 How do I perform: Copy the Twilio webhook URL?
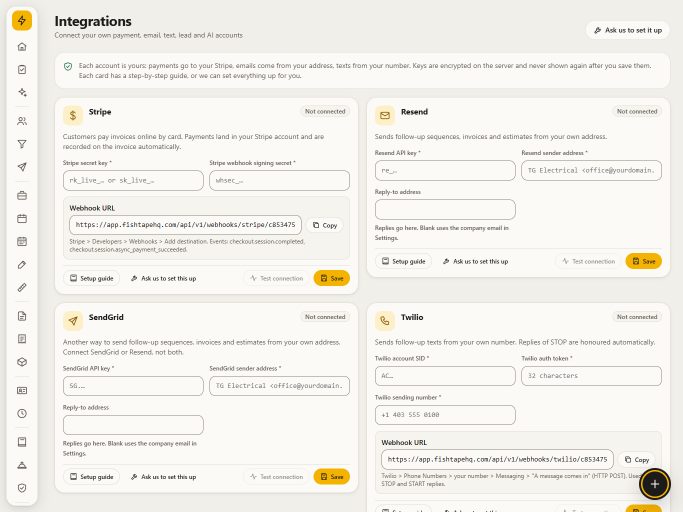coord(637,460)
